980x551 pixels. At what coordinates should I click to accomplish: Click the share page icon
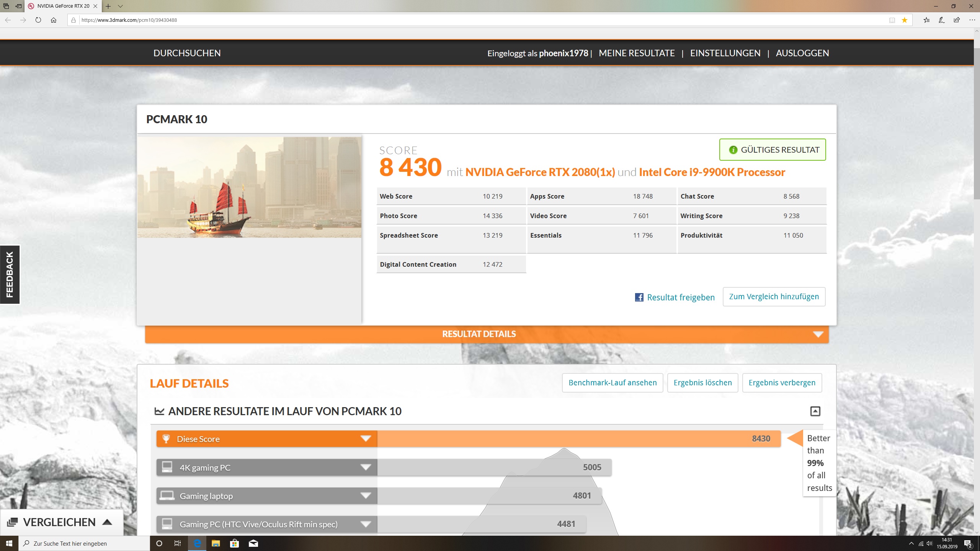point(957,20)
